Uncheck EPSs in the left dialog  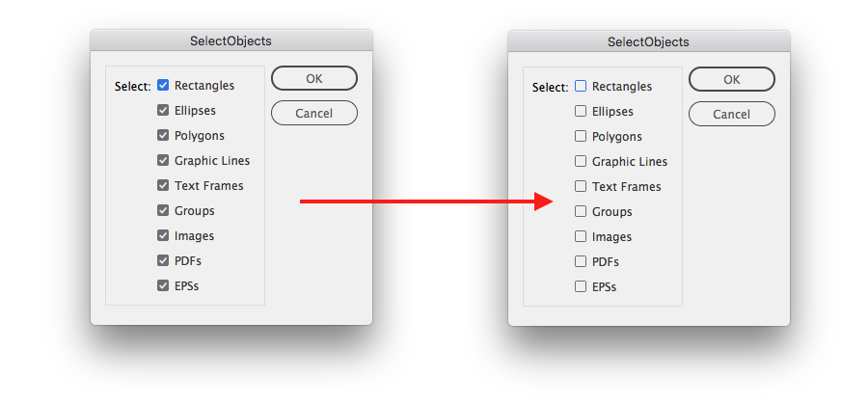click(163, 286)
